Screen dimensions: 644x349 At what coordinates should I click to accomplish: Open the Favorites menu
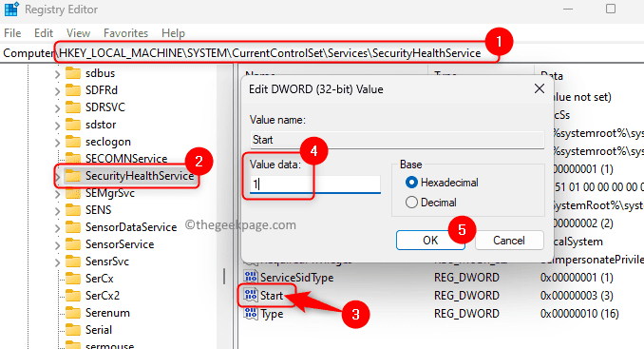point(125,33)
